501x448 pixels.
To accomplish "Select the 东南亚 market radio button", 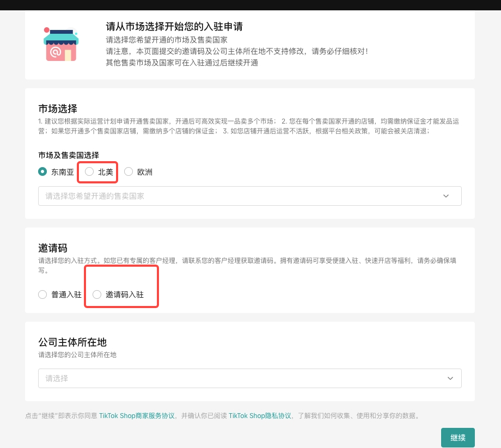I will click(42, 172).
